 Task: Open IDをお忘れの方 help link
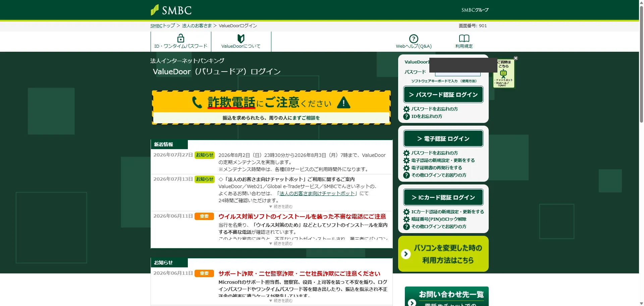(x=427, y=117)
